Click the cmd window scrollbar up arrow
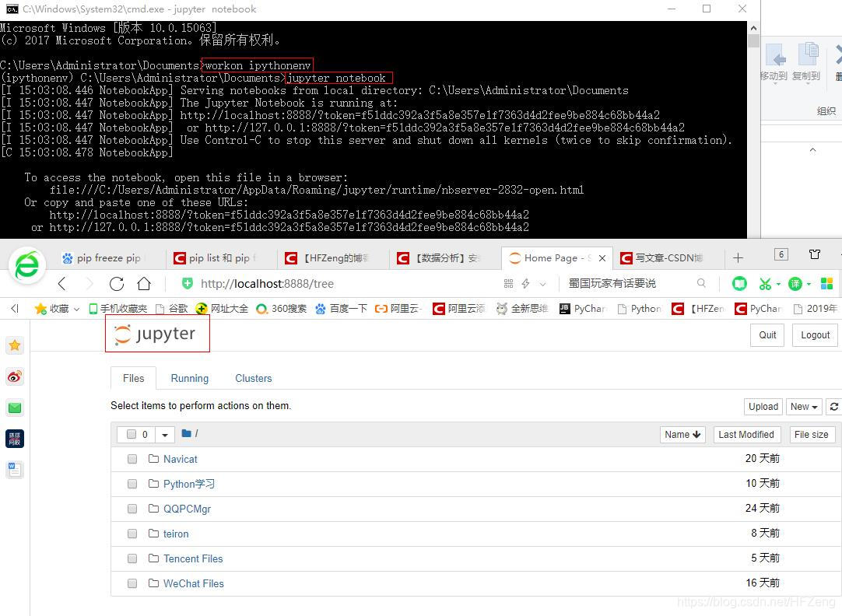The height and width of the screenshot is (616, 842). pos(753,28)
